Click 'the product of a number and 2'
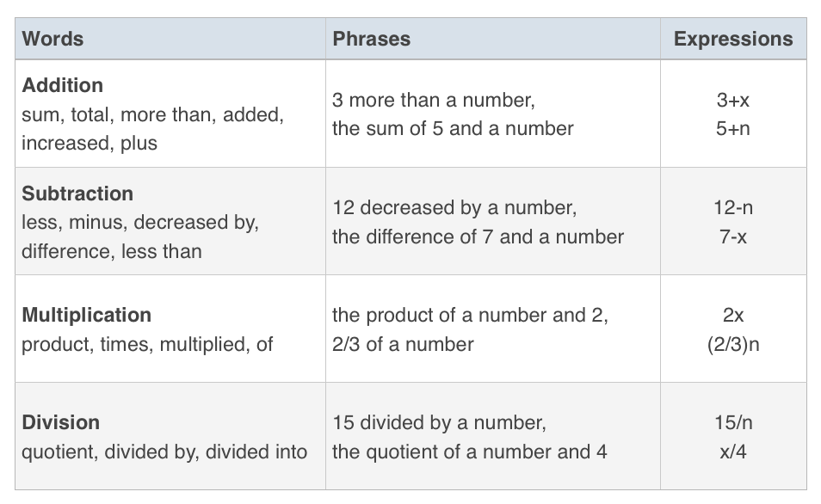The width and height of the screenshot is (821, 504). coord(470,316)
